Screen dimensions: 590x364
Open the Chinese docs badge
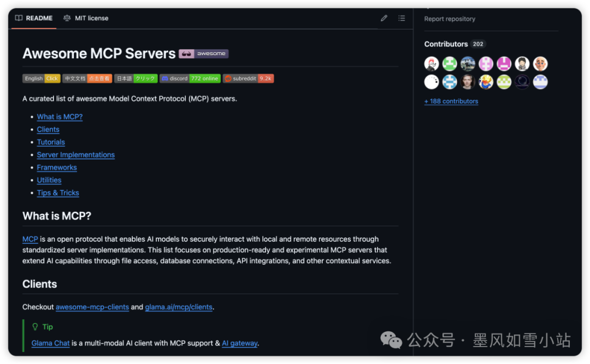(x=87, y=79)
